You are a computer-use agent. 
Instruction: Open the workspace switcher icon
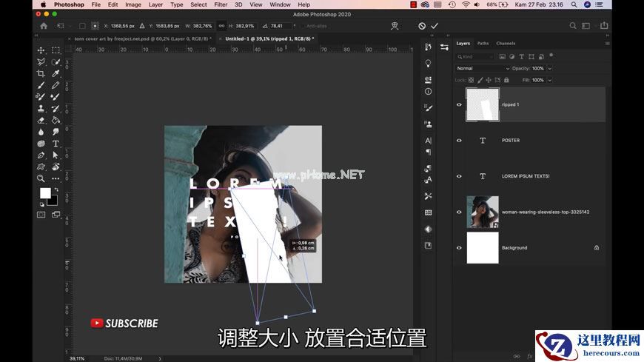(x=586, y=26)
